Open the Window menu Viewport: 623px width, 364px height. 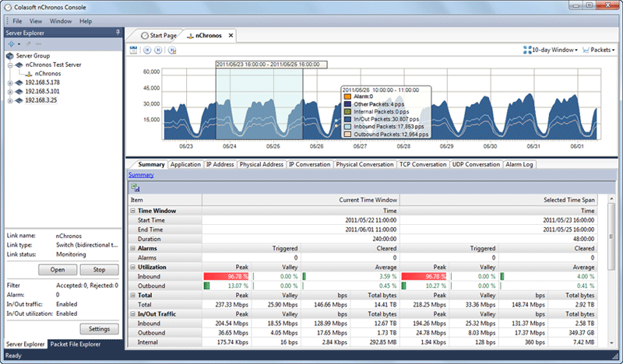(61, 21)
